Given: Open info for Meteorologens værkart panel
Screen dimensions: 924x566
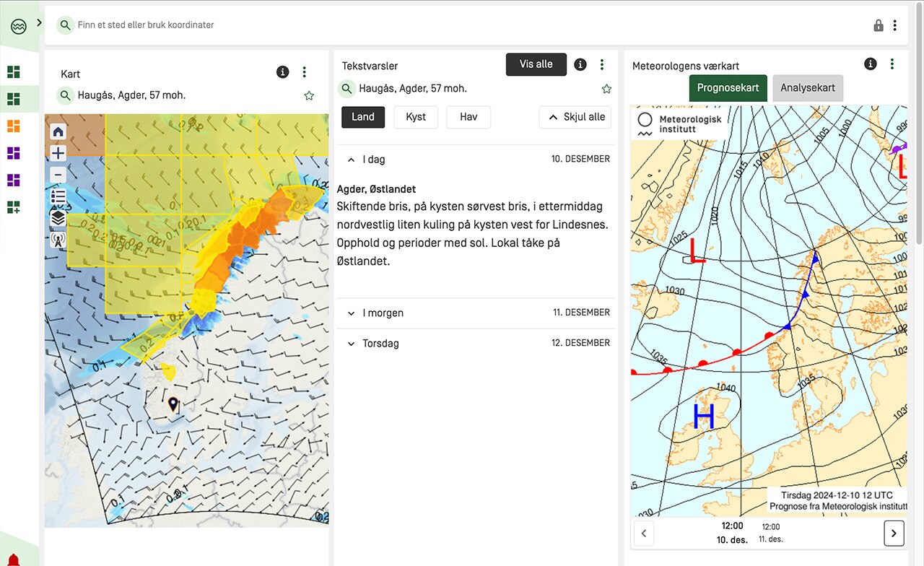Looking at the screenshot, I should (871, 64).
